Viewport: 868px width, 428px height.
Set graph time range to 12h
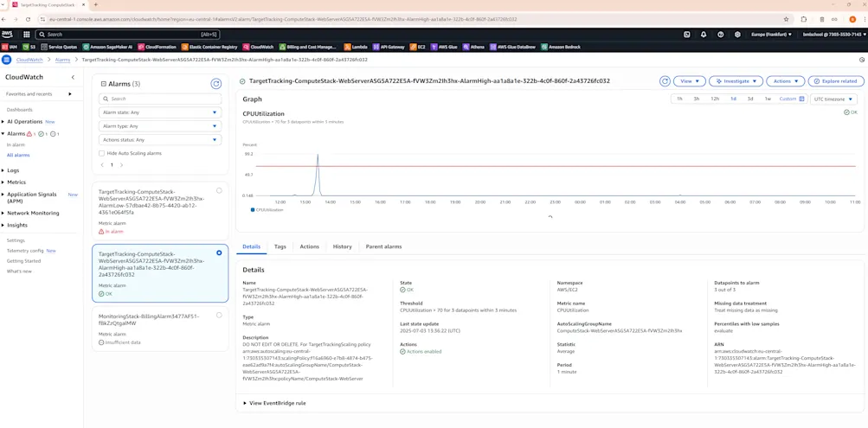(x=715, y=99)
